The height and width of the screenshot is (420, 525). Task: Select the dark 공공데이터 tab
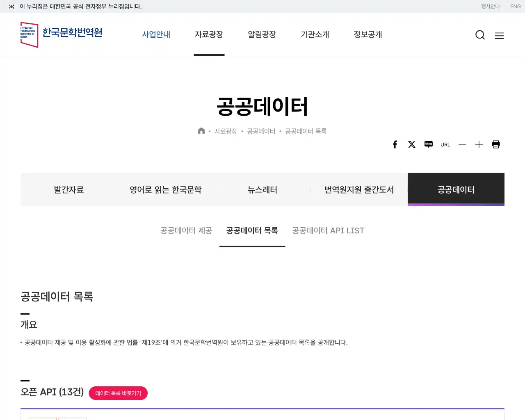point(456,189)
